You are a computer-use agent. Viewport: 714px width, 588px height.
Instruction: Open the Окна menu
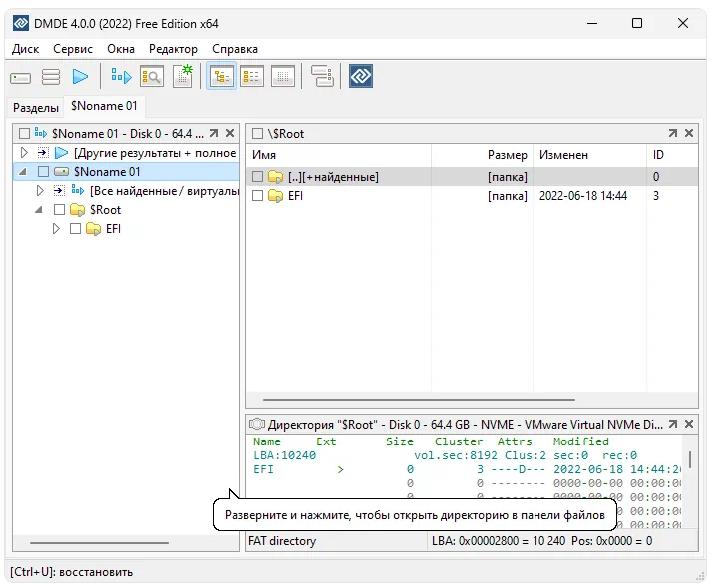point(121,49)
